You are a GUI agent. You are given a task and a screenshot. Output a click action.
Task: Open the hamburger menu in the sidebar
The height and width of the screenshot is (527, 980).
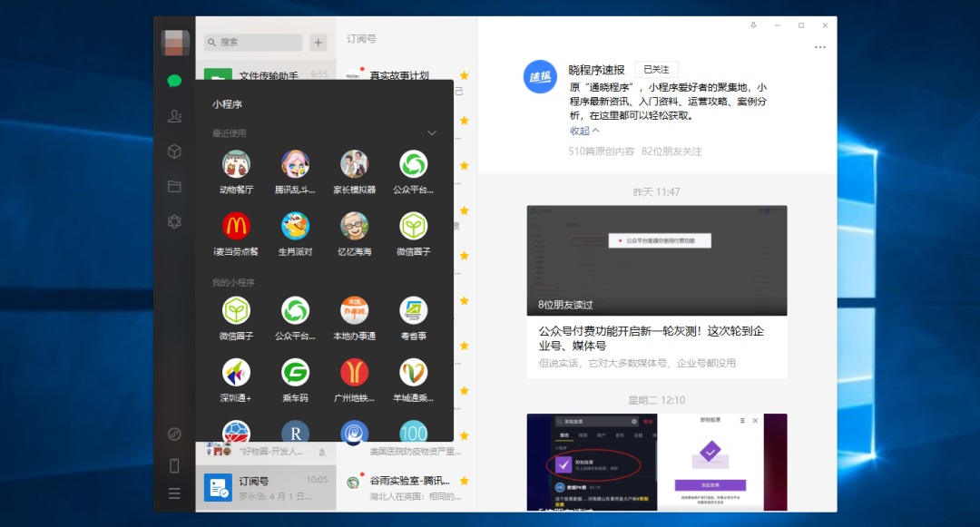(174, 494)
